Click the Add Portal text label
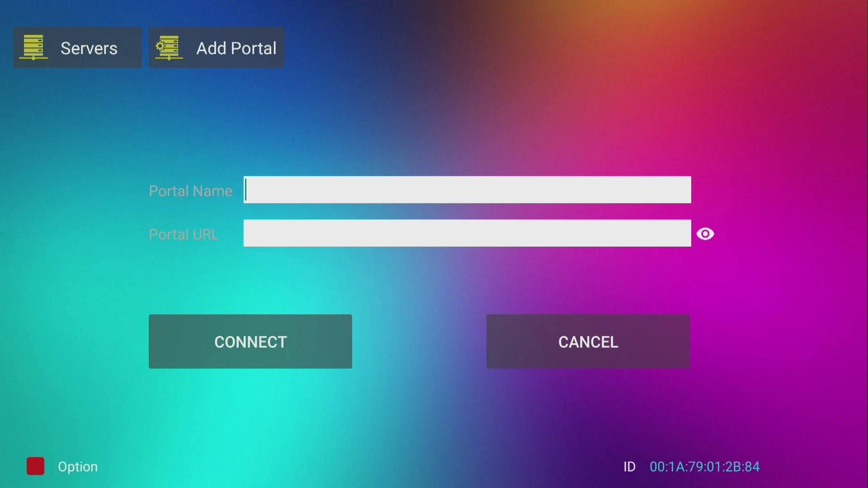Screen dimensions: 868x488 (x=236, y=48)
